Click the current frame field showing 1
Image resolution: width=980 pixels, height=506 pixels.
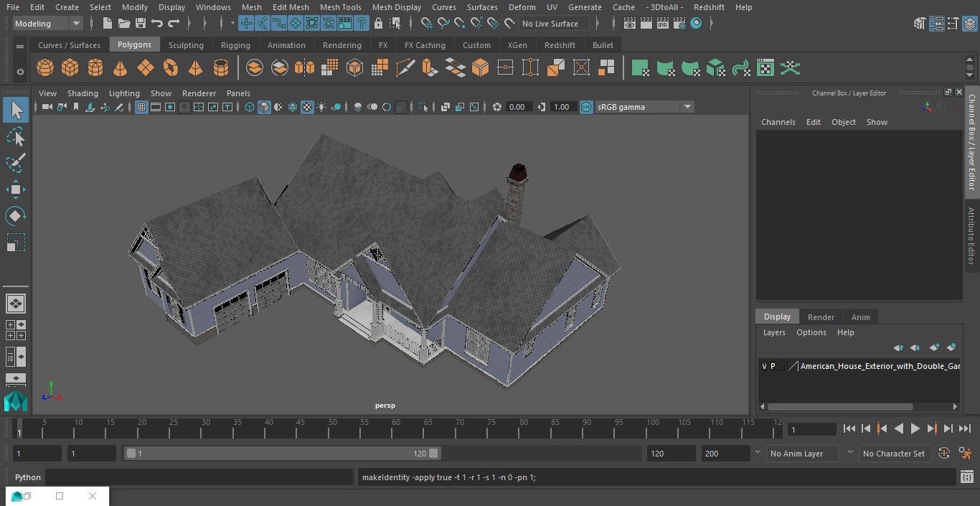812,429
